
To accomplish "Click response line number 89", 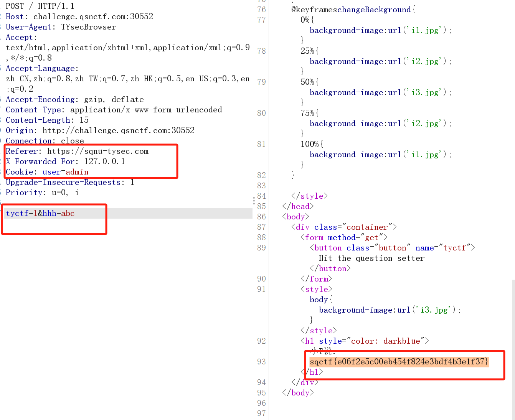I will pos(261,248).
